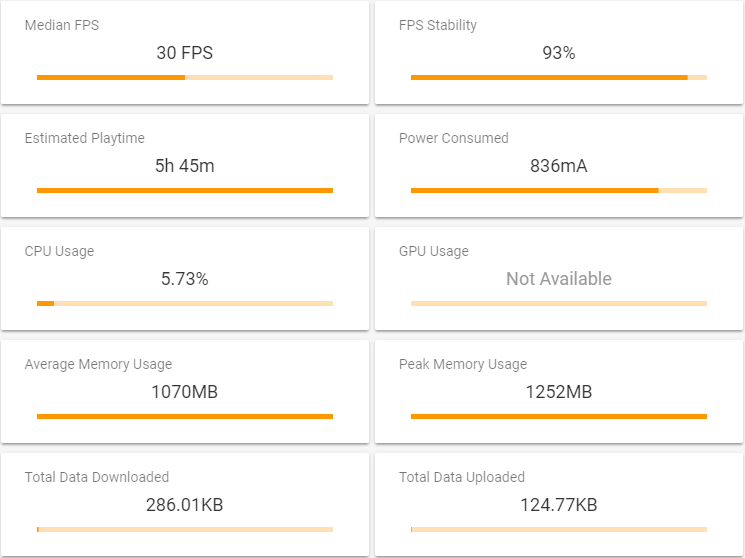Viewport: 745px width, 558px height.
Task: Click the Average Memory Usage bar
Action: 185,416
